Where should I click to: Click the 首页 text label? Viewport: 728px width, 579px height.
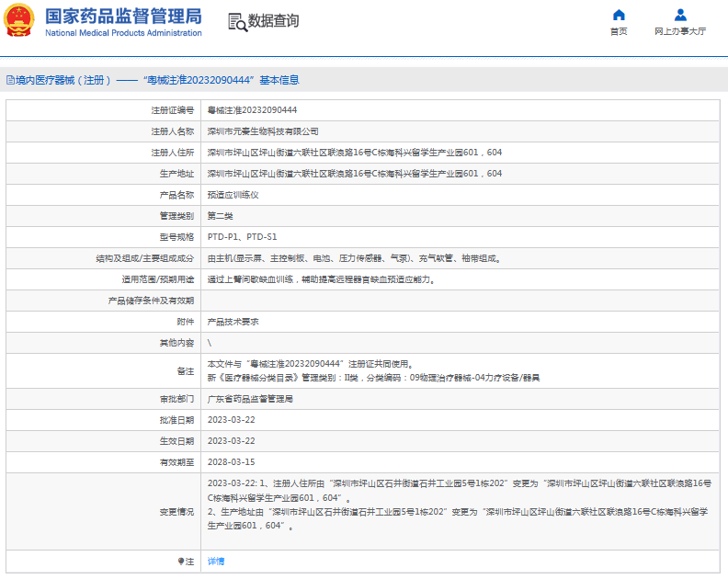point(619,31)
